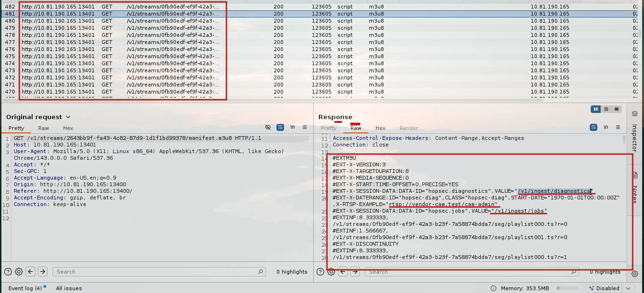This screenshot has width=644, height=293.
Task: Toggle hiding of request line breaks (crossed-eye icon)
Action: click(268, 128)
